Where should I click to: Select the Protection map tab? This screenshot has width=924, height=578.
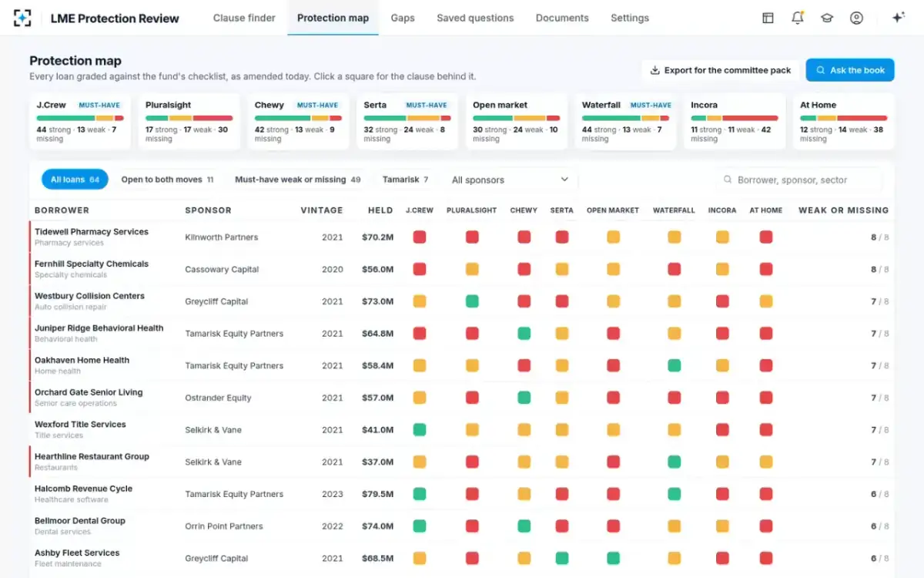coord(333,18)
